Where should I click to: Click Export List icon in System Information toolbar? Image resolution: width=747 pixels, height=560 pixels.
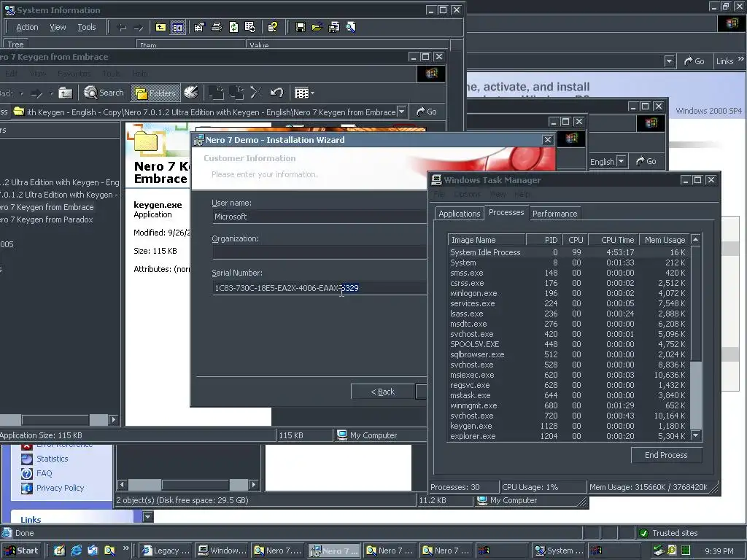coord(250,27)
